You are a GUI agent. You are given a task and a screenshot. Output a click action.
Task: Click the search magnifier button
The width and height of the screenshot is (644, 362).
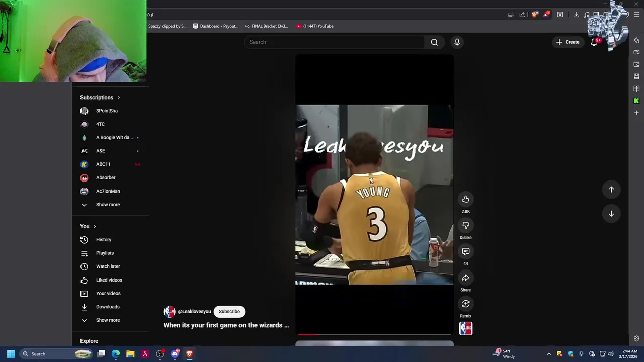[434, 42]
